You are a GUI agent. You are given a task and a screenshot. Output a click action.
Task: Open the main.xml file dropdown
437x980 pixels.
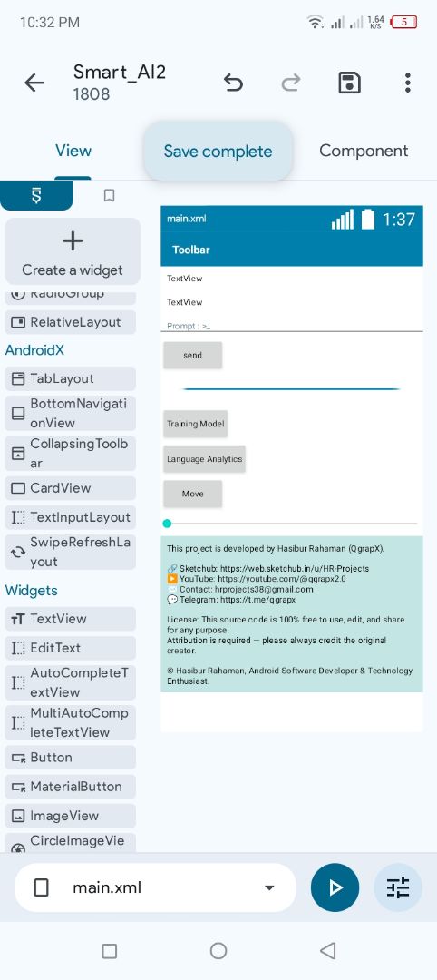[x=155, y=887]
